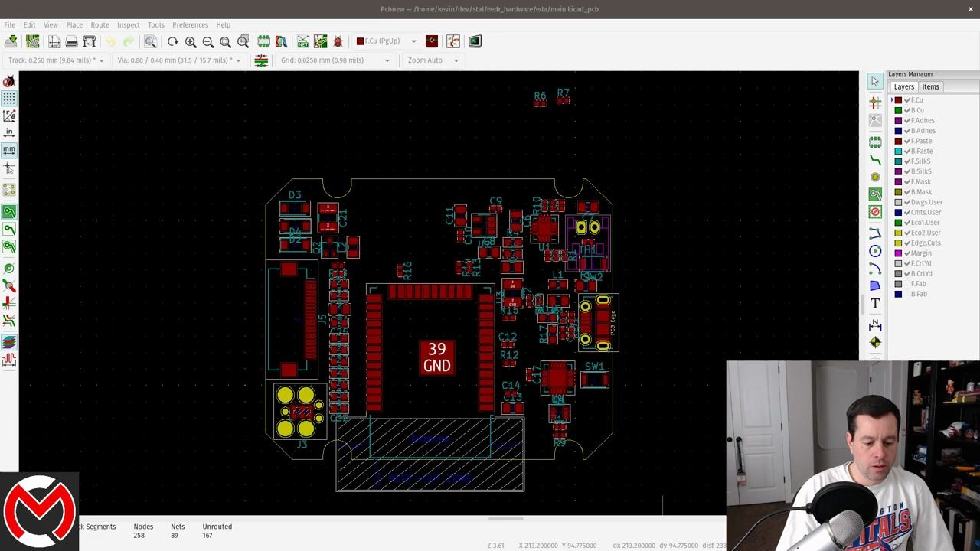Switch to the Items tab in Layers Manager

click(930, 86)
